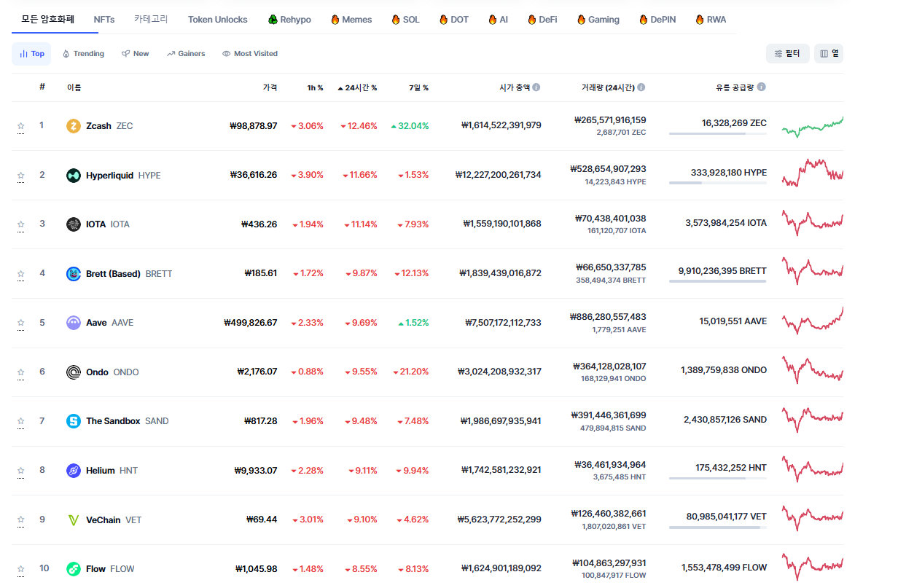
Task: Star Hyperliquid to add to watchlist
Action: tap(21, 176)
